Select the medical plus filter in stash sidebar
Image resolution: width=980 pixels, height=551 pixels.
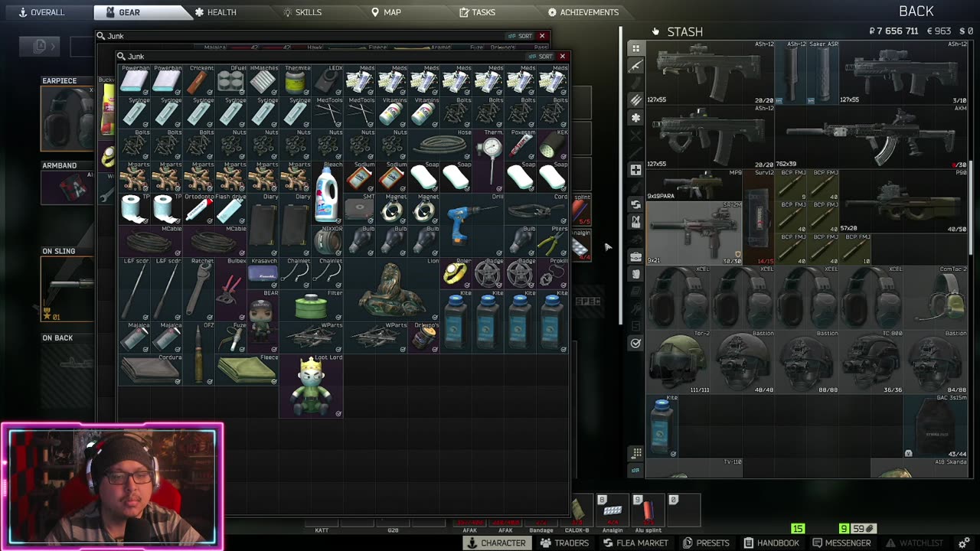point(635,170)
